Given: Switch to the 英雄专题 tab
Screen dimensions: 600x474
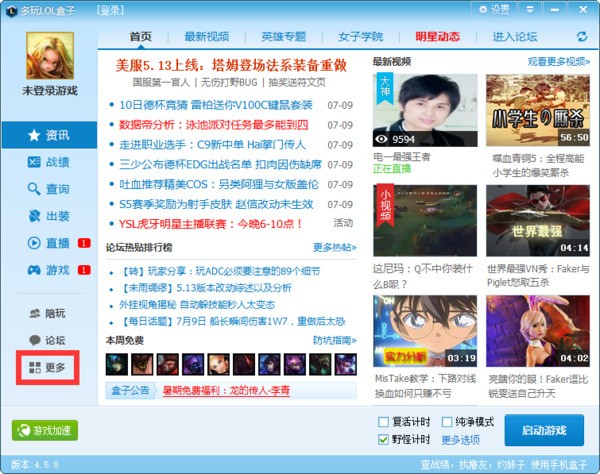Looking at the screenshot, I should pos(285,37).
